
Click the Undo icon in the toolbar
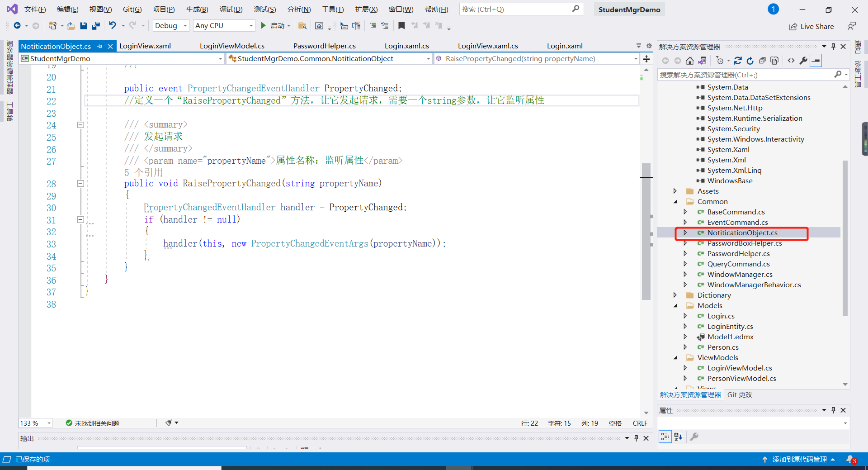[x=112, y=25]
